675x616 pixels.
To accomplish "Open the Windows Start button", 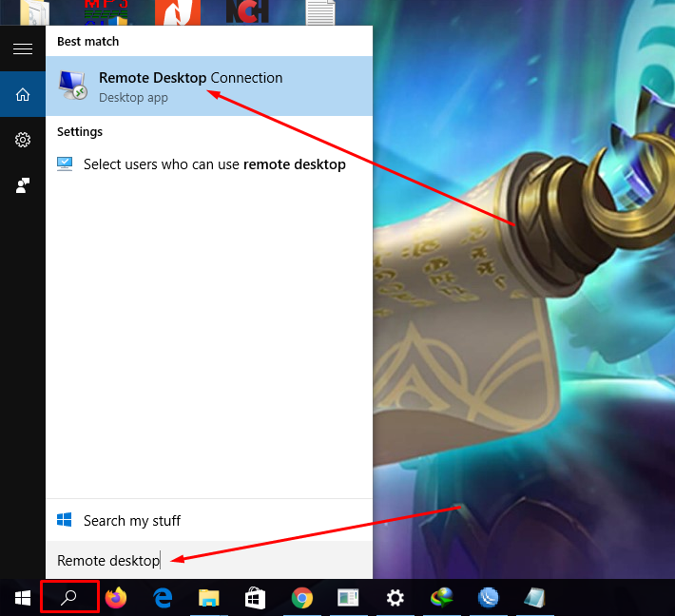I will (x=23, y=598).
